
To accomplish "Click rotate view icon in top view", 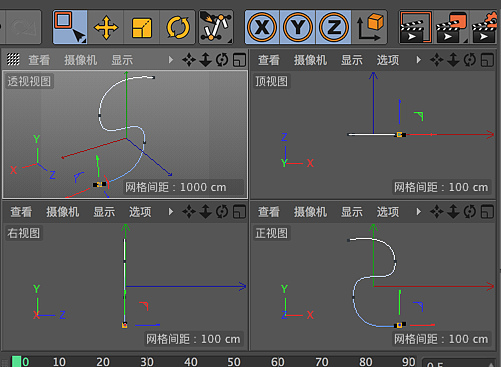I will pos(470,60).
